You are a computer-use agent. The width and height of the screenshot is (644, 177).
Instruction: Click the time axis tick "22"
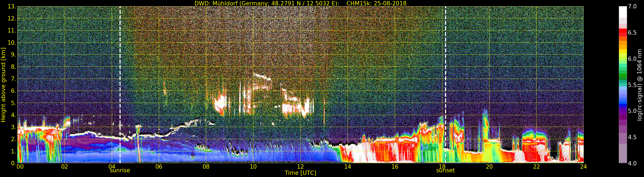(536, 166)
